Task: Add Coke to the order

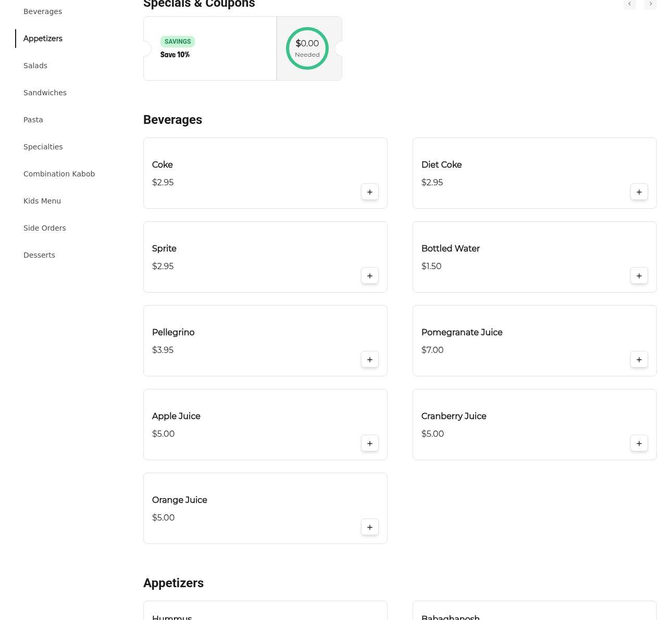Action: (369, 192)
